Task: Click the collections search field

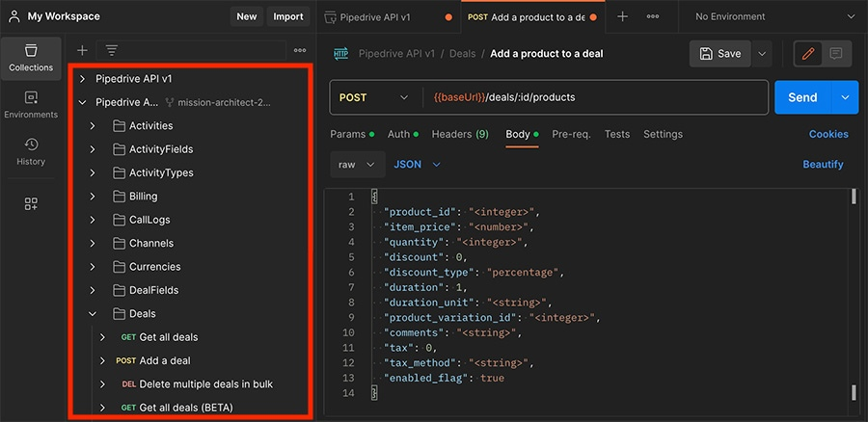Action: click(191, 50)
